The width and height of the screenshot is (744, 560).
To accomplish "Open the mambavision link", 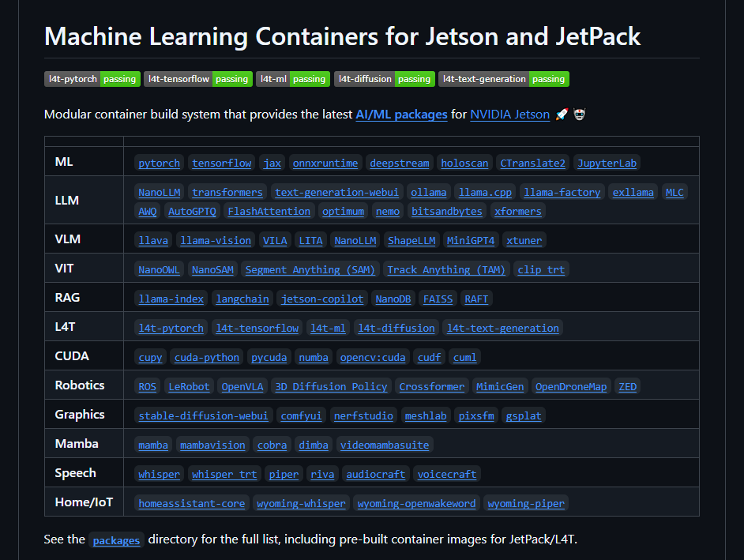I will click(x=212, y=445).
